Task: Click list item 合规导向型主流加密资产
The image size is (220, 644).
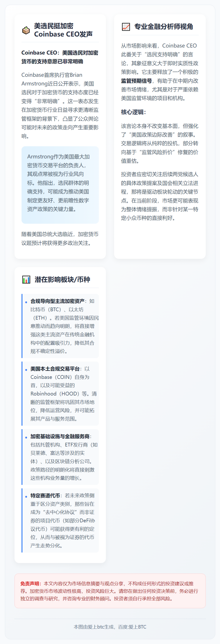Action: tap(60, 326)
